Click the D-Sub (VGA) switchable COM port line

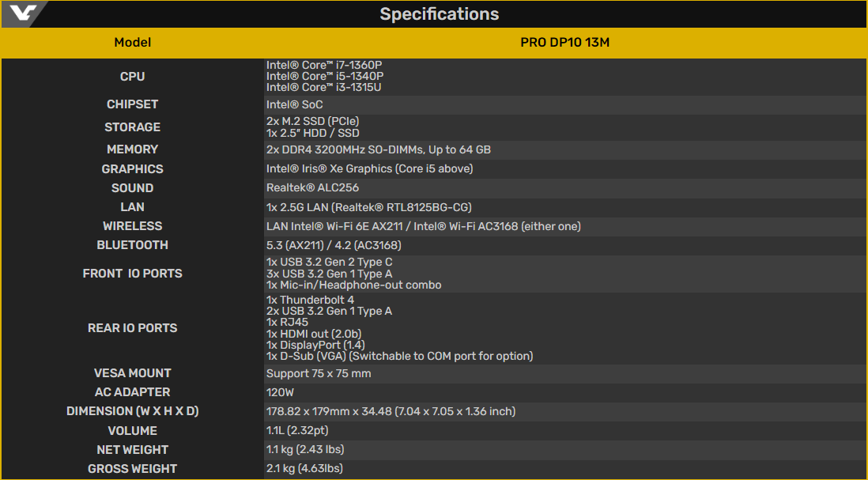click(400, 356)
